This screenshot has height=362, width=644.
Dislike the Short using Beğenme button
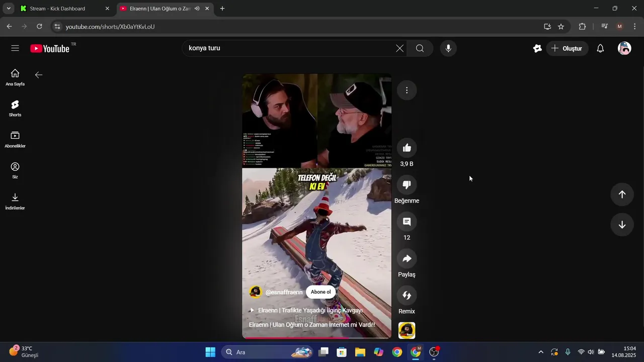click(407, 185)
